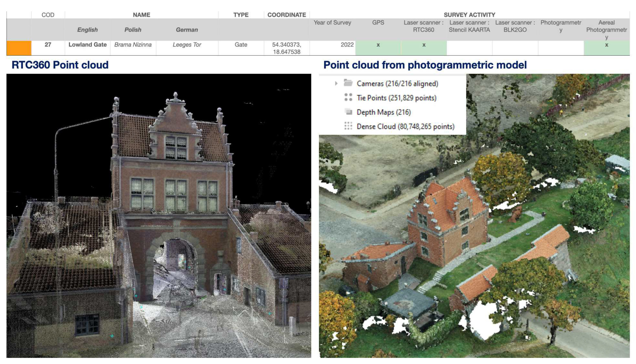Viewport: 636px width, 364px height.
Task: Click the RTC360 point cloud gate image
Action: 159,216
